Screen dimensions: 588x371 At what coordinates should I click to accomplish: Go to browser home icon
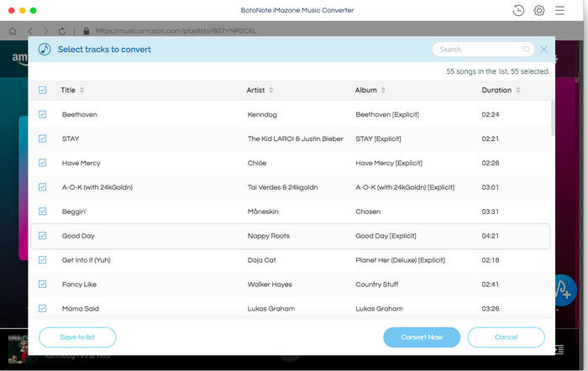tap(13, 31)
